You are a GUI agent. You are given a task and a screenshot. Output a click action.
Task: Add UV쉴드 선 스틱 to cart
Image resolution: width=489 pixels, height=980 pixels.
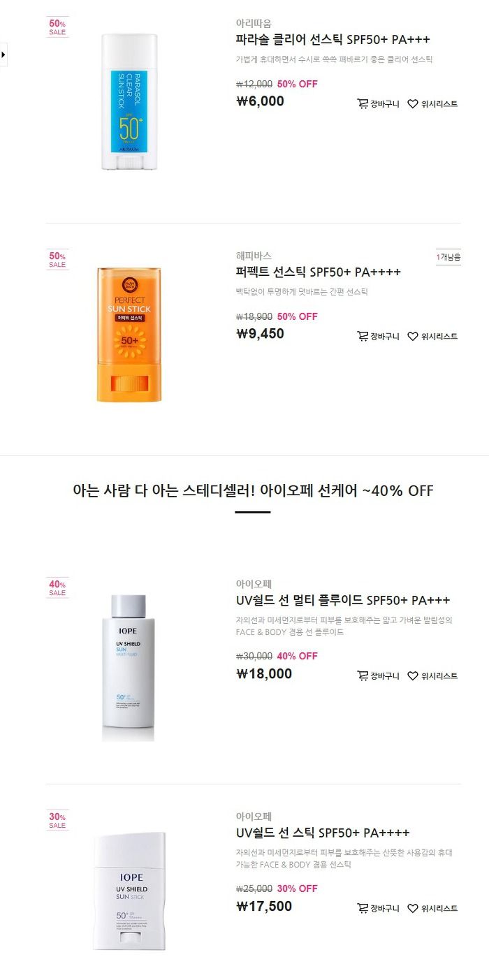point(378,909)
